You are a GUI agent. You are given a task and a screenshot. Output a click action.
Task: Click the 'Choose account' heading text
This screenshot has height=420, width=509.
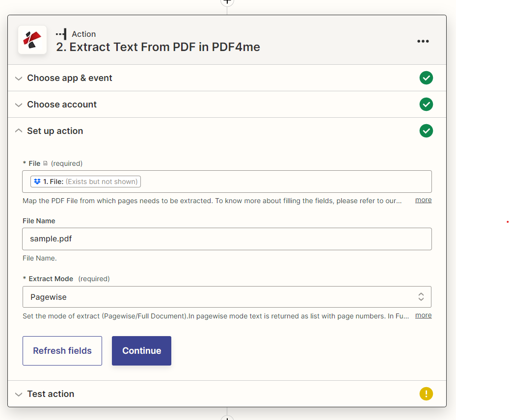click(62, 105)
